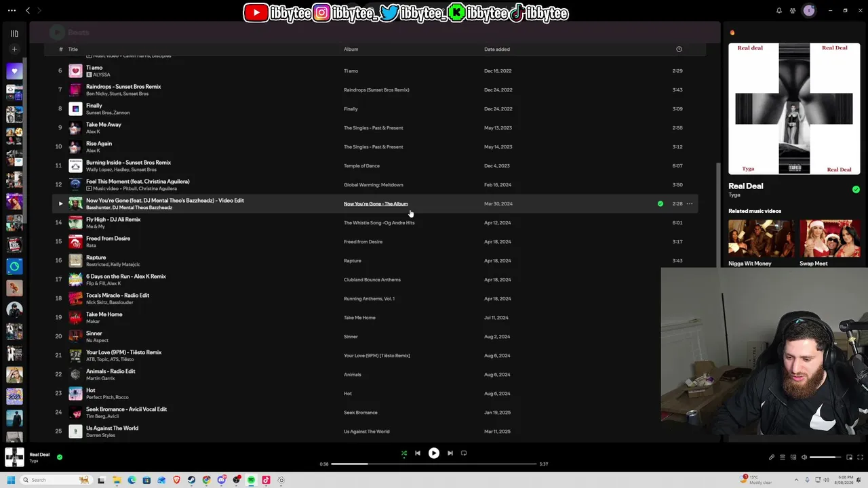The width and height of the screenshot is (868, 488).
Task: Toggle the green check in the now-playing bar
Action: (x=60, y=457)
